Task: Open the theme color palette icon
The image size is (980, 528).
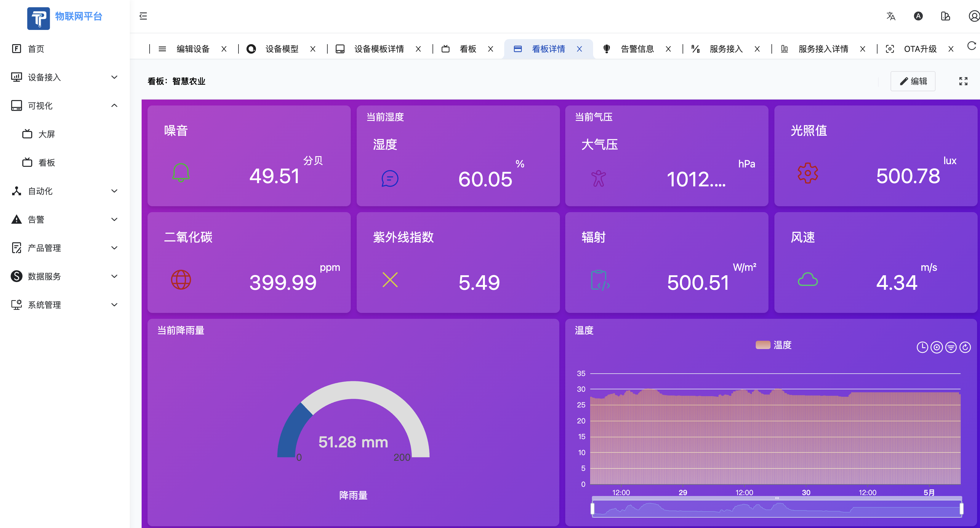Action: pyautogui.click(x=945, y=16)
